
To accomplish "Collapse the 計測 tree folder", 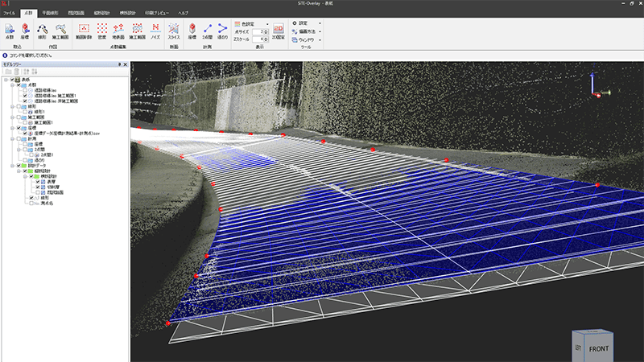I will click(12, 138).
